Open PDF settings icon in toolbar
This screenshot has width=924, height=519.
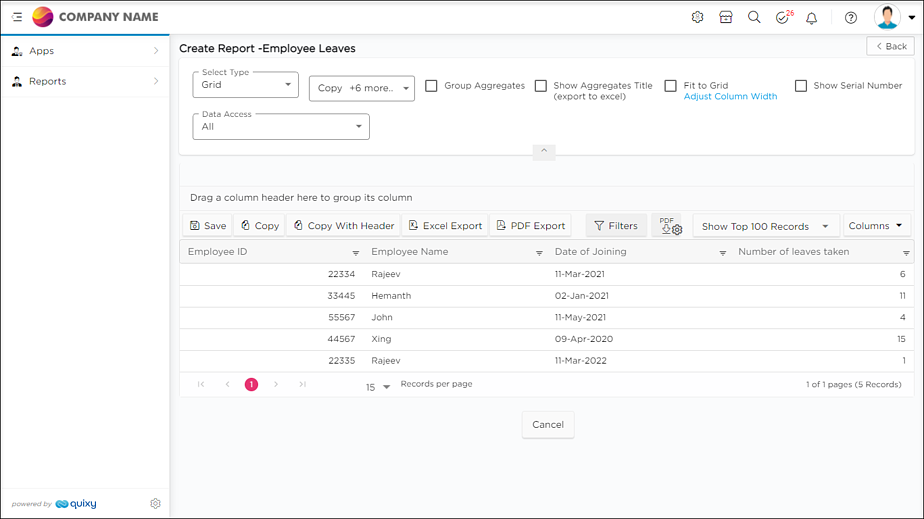(x=670, y=226)
